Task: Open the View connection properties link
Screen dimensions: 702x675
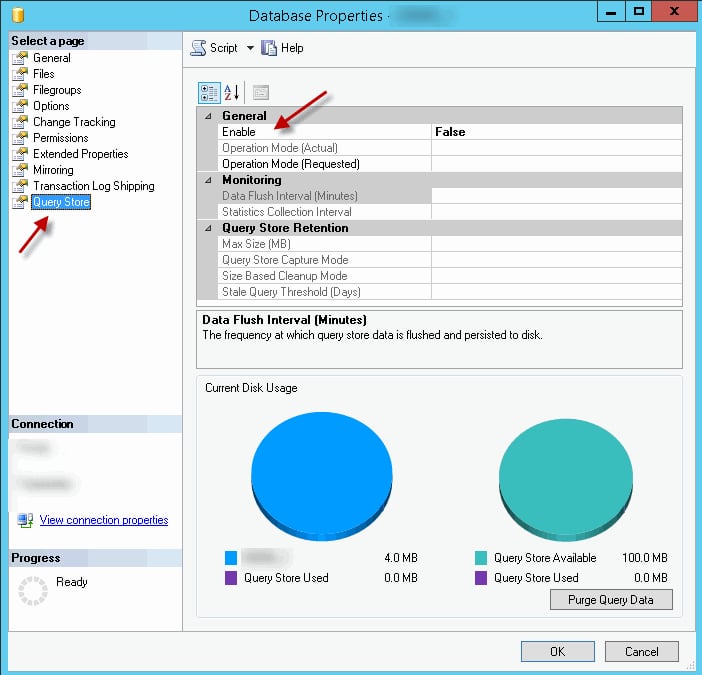Action: coord(104,520)
